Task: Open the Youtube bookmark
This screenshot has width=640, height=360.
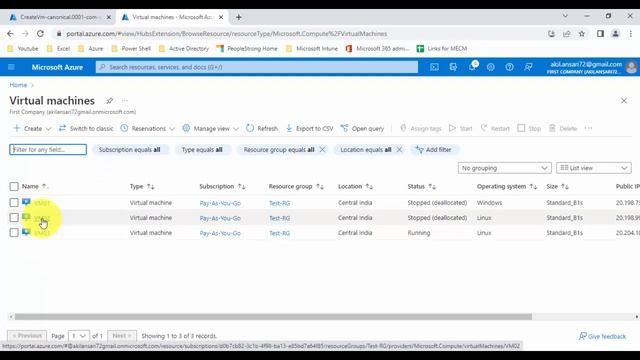Action: [x=23, y=49]
